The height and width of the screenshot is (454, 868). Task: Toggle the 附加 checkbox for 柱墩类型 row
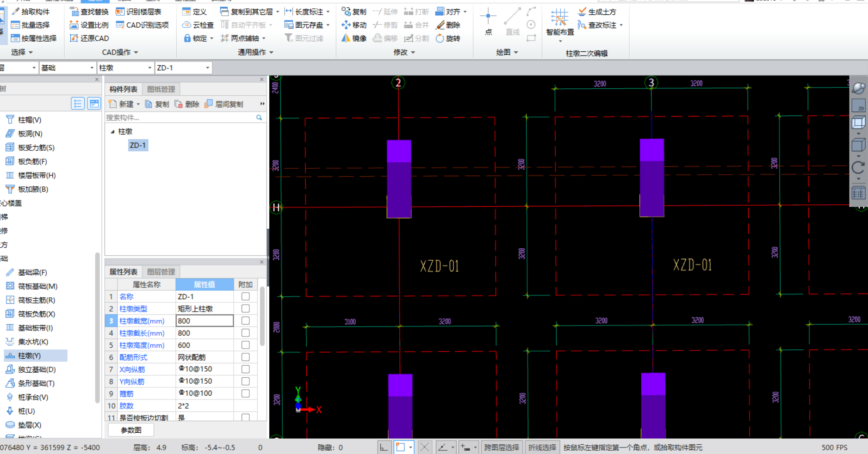[x=246, y=308]
